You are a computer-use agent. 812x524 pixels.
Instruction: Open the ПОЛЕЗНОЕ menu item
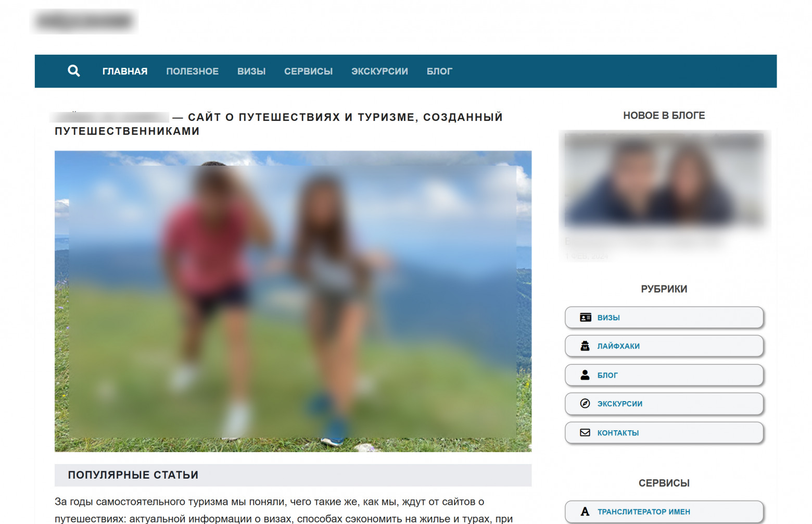(x=193, y=71)
